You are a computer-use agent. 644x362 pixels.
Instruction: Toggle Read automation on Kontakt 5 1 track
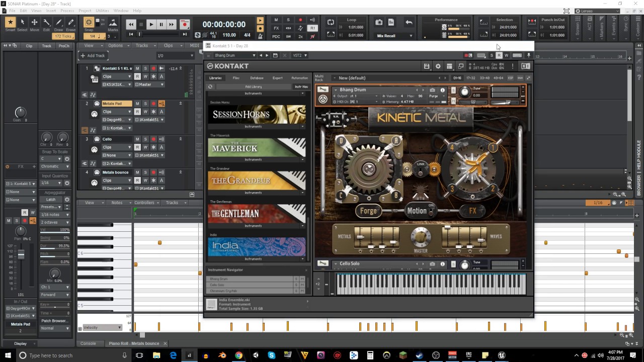click(x=137, y=76)
